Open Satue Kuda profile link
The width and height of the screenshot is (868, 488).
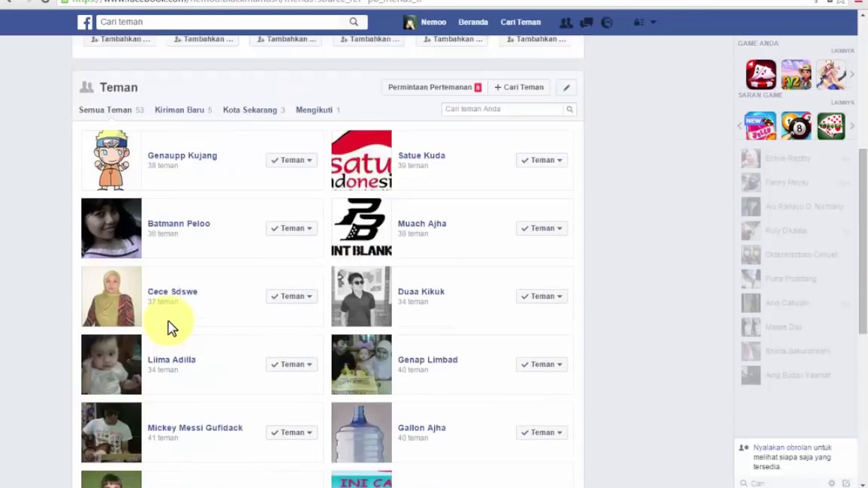tap(422, 156)
